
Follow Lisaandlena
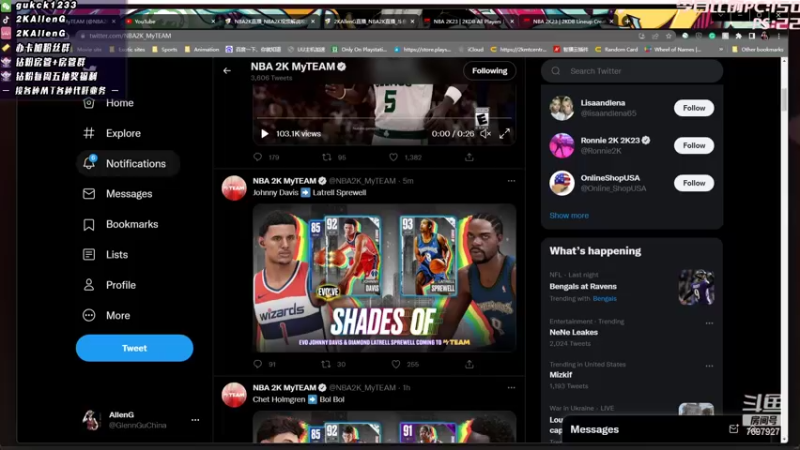coord(694,108)
